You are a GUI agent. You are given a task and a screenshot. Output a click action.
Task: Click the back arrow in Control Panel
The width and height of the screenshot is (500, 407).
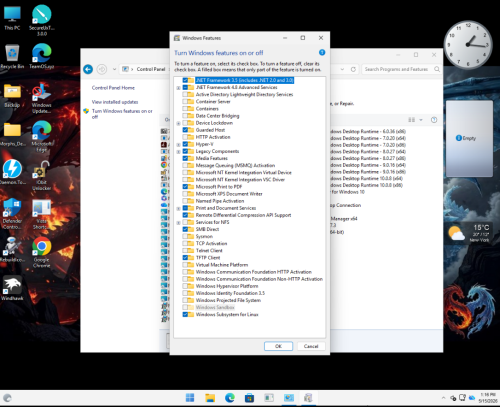tap(88, 69)
